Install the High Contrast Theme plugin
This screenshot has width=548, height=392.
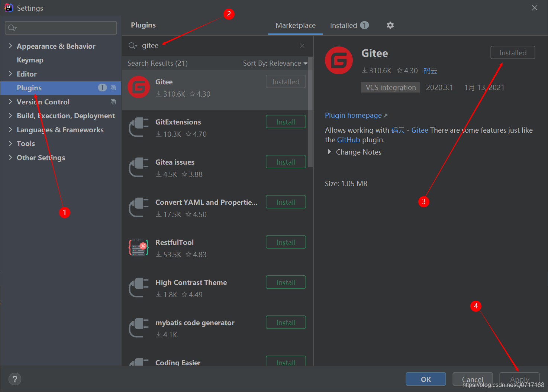(286, 282)
